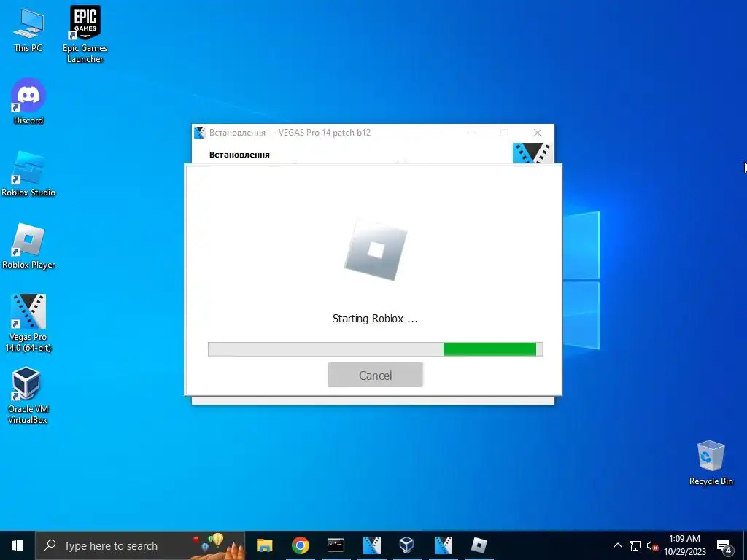Close the VEGAS Pro 14 patch installer

538,133
